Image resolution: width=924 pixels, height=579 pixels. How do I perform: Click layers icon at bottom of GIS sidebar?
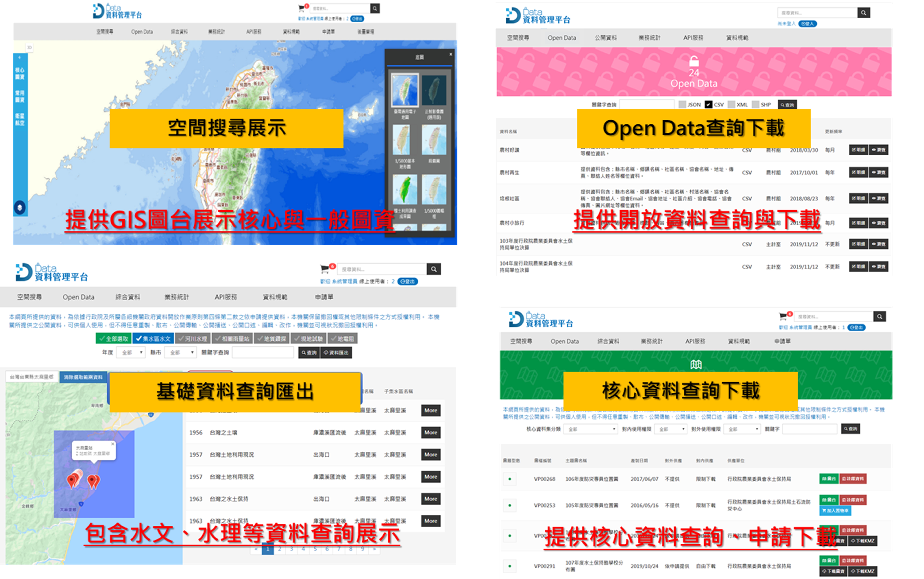tap(20, 208)
